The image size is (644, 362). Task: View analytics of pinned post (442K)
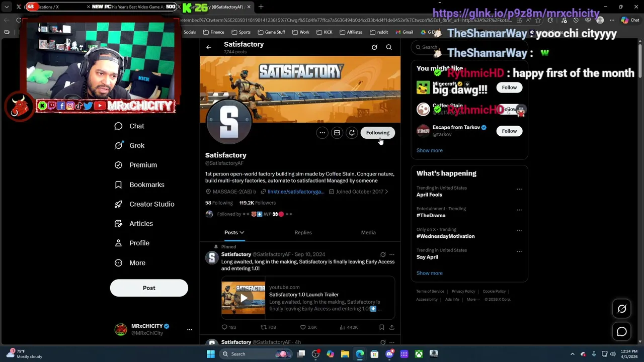(349, 327)
